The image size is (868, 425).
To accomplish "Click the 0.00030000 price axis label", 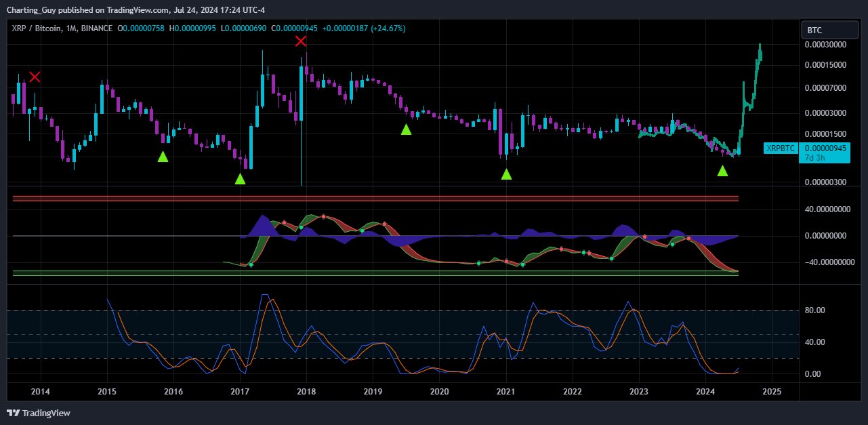I will coord(825,45).
